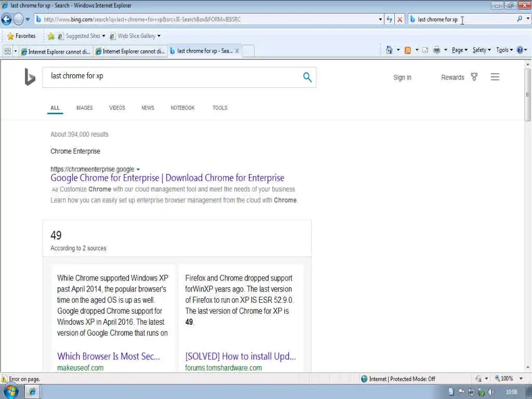Open the Print dropdown arrow

tap(445, 50)
